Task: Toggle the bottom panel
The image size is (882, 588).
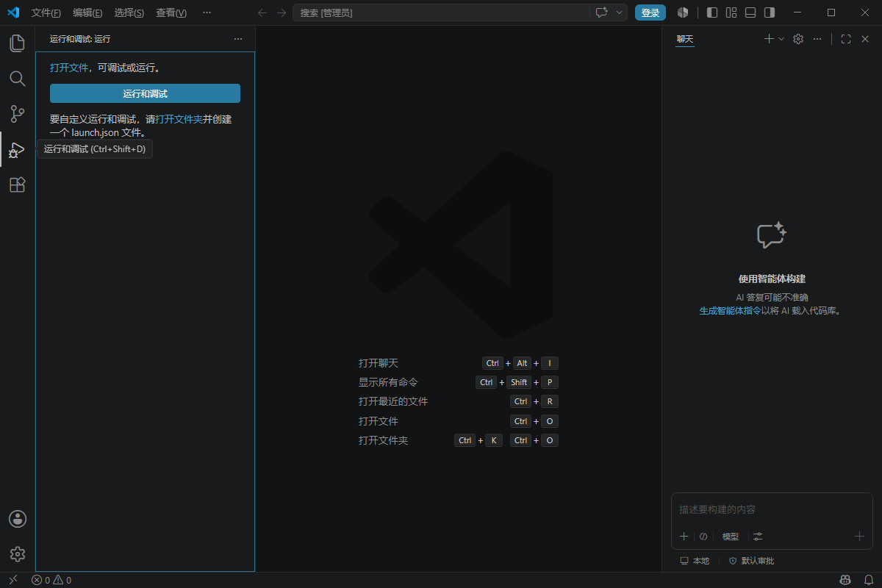Action: pyautogui.click(x=750, y=12)
